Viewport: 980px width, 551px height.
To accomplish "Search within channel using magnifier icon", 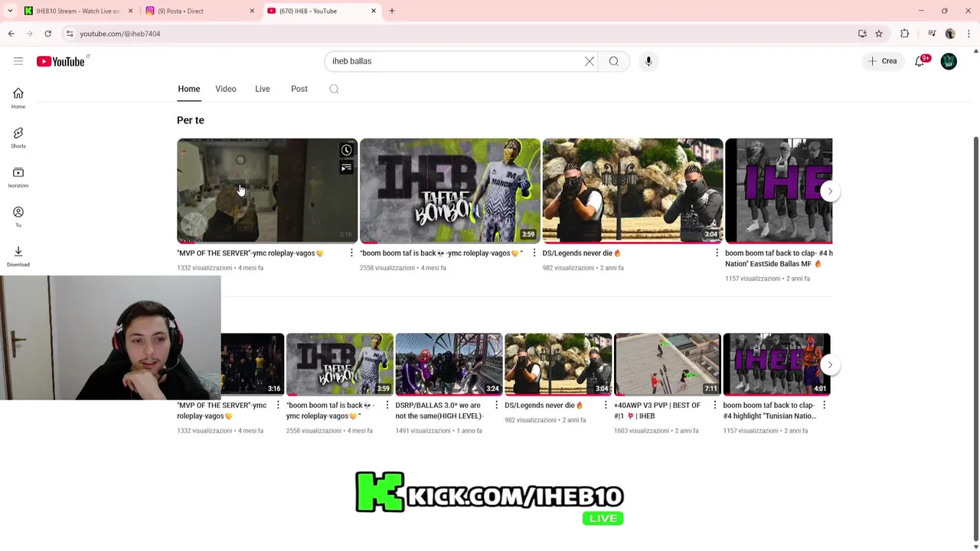I will 334,89.
